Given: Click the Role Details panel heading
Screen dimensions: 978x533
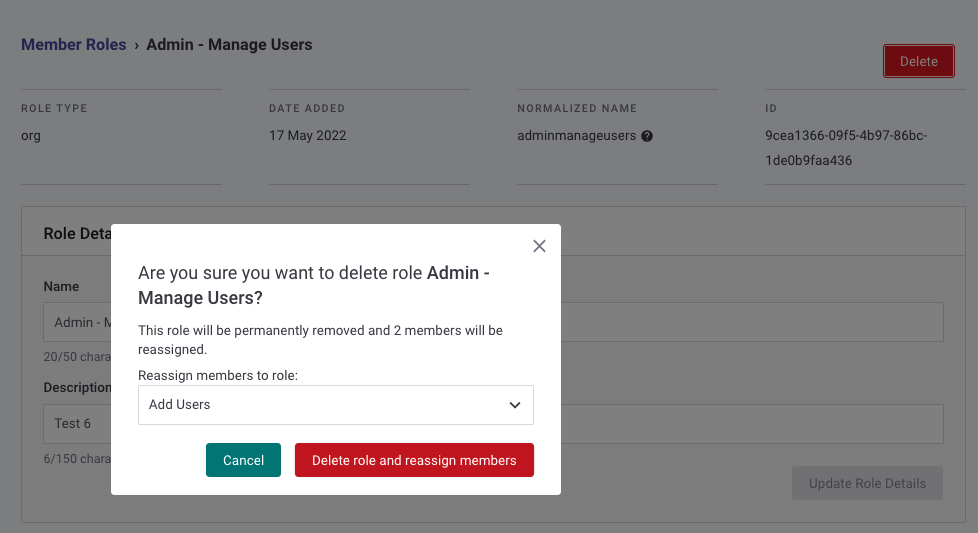Looking at the screenshot, I should 77,233.
